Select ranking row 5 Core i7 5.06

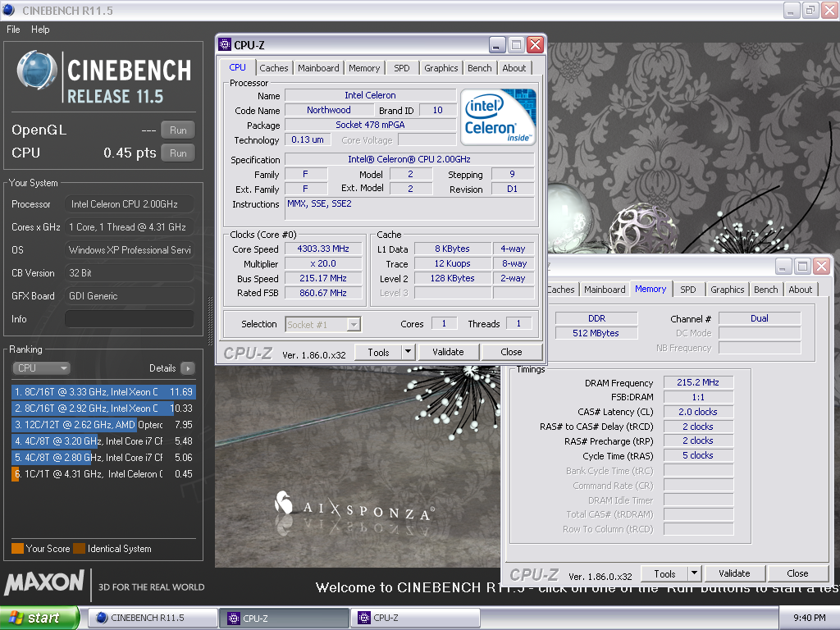(103, 458)
